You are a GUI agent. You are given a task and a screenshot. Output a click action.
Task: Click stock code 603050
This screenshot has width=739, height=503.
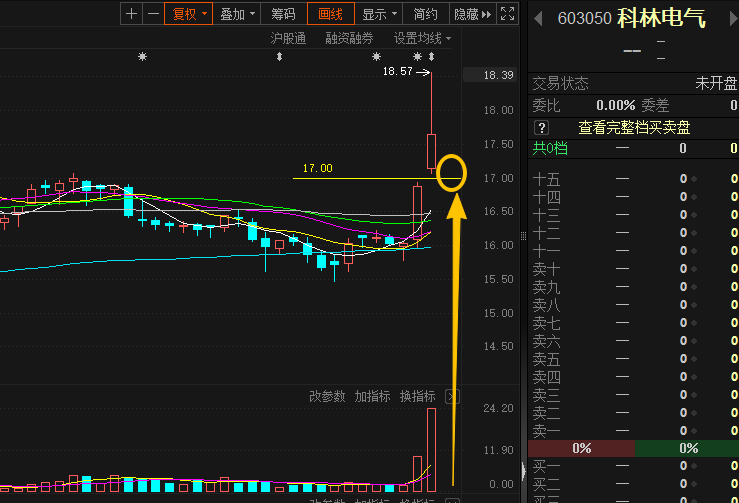tap(584, 19)
